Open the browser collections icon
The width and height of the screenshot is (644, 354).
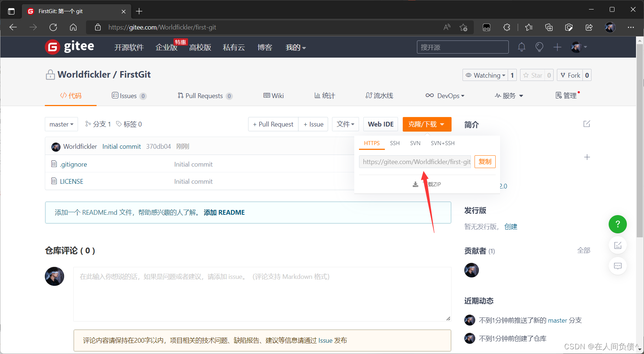pos(549,27)
